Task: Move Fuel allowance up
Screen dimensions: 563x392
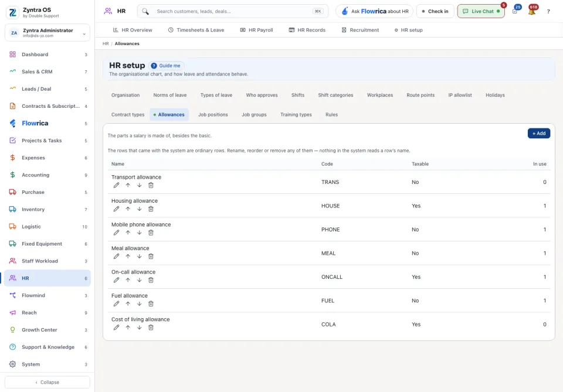Action: [x=128, y=304]
